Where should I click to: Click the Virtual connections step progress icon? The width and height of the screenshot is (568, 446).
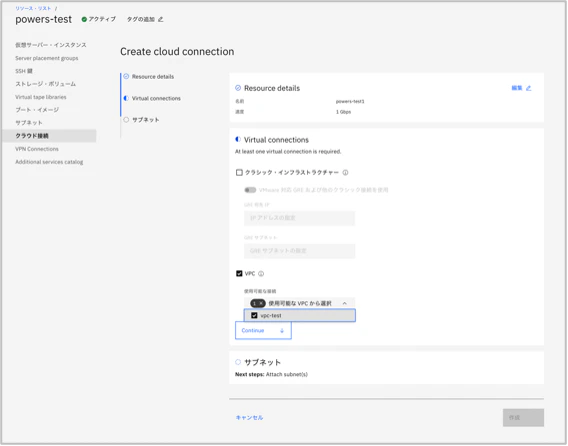click(126, 98)
